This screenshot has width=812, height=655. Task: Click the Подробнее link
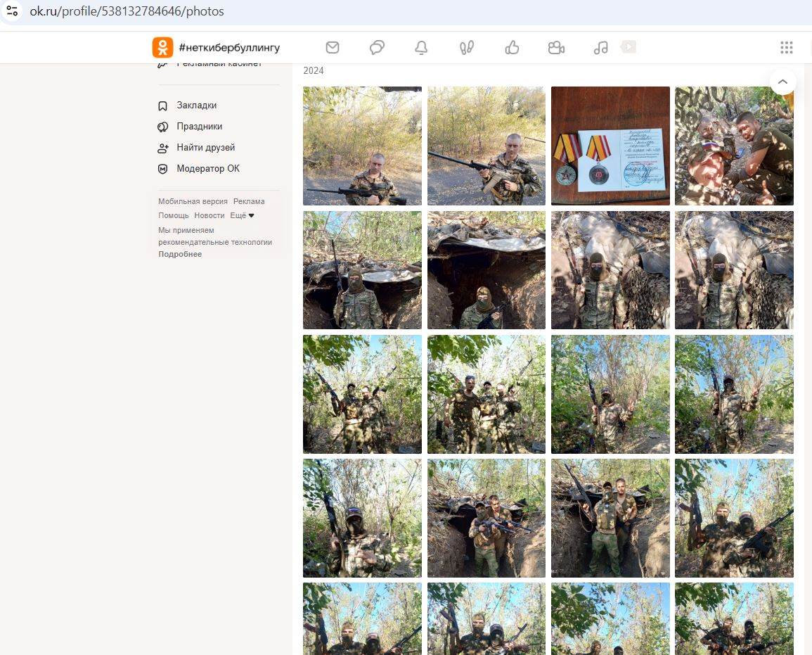(x=180, y=254)
